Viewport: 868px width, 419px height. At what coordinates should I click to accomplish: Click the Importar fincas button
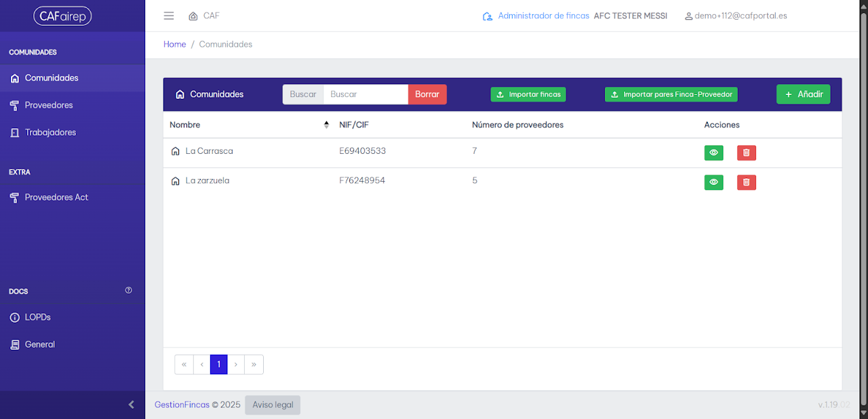(528, 94)
